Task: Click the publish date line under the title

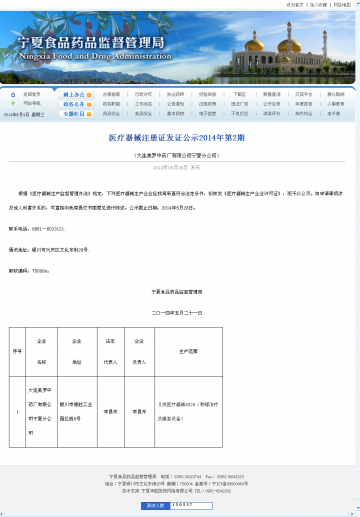Action: [177, 167]
